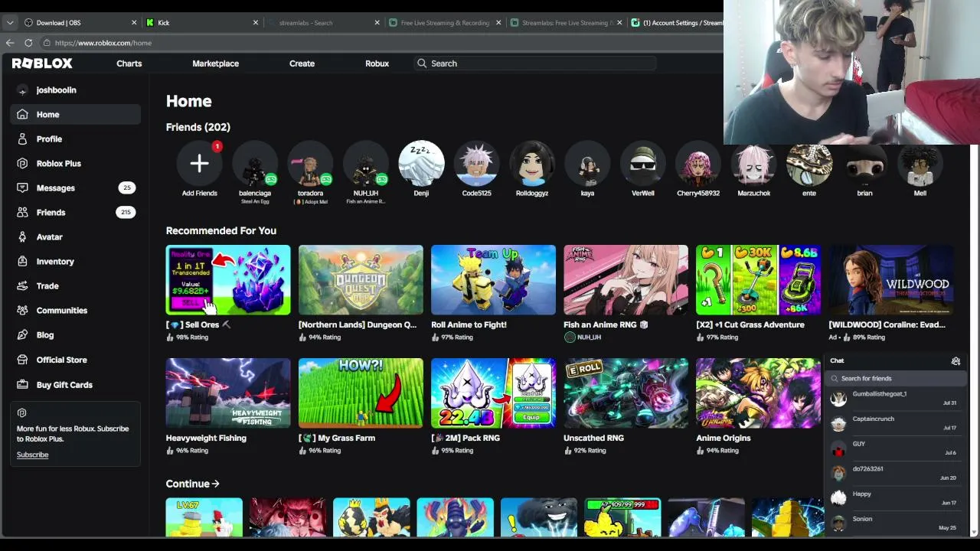
Task: Open the Pack RNG game thumbnail
Action: point(493,393)
